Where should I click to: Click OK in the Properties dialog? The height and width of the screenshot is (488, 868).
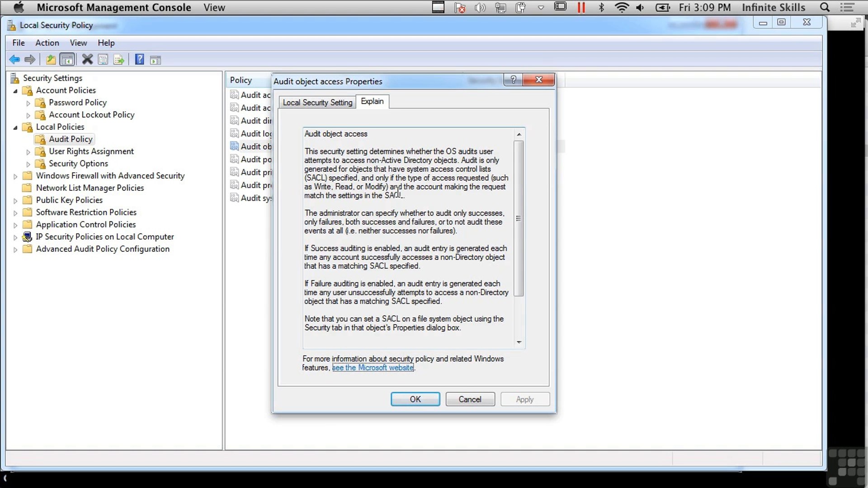click(415, 399)
